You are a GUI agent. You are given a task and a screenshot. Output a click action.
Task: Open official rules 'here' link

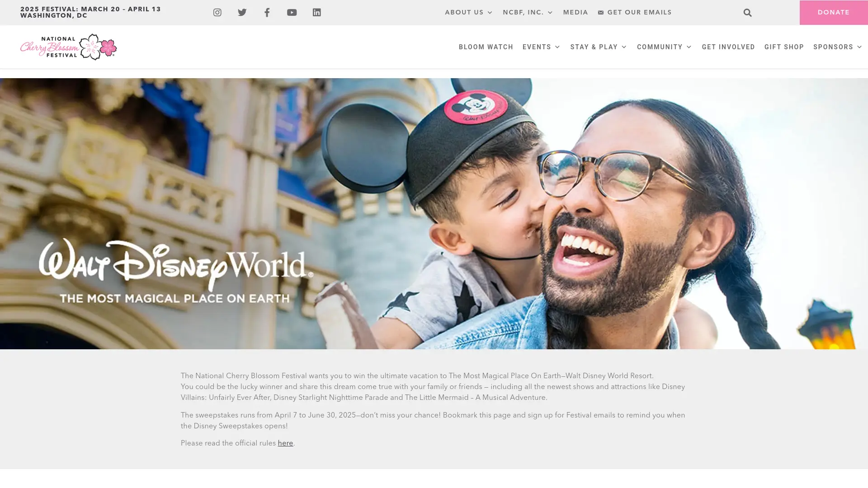tap(285, 444)
